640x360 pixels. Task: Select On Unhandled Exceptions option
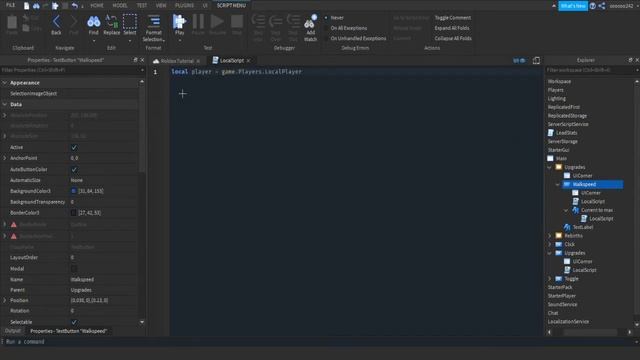point(356,38)
